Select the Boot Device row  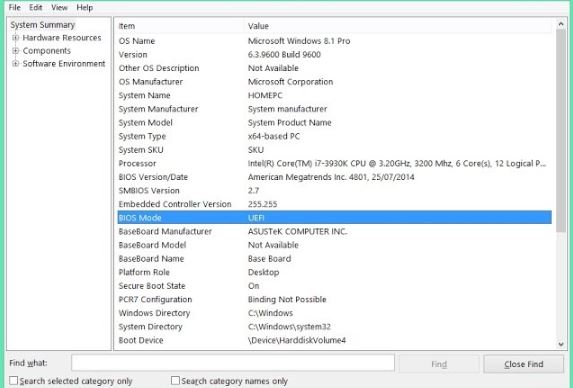[334, 340]
